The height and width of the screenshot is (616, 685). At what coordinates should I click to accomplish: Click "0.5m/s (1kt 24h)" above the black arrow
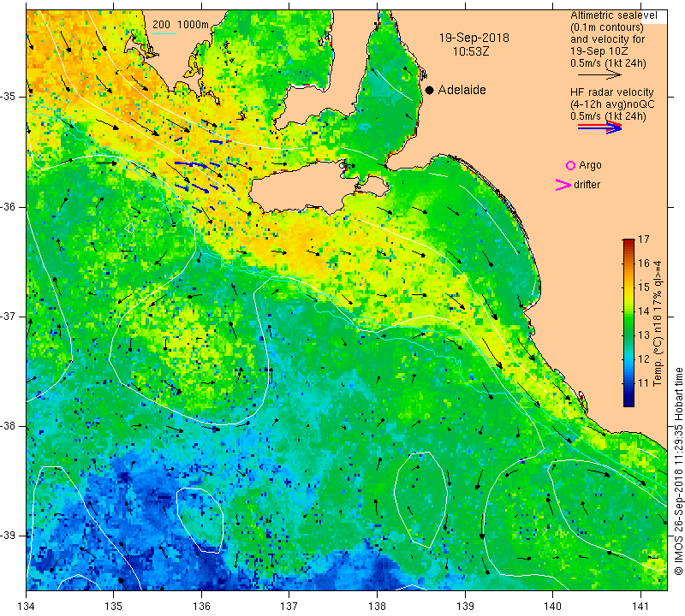608,63
